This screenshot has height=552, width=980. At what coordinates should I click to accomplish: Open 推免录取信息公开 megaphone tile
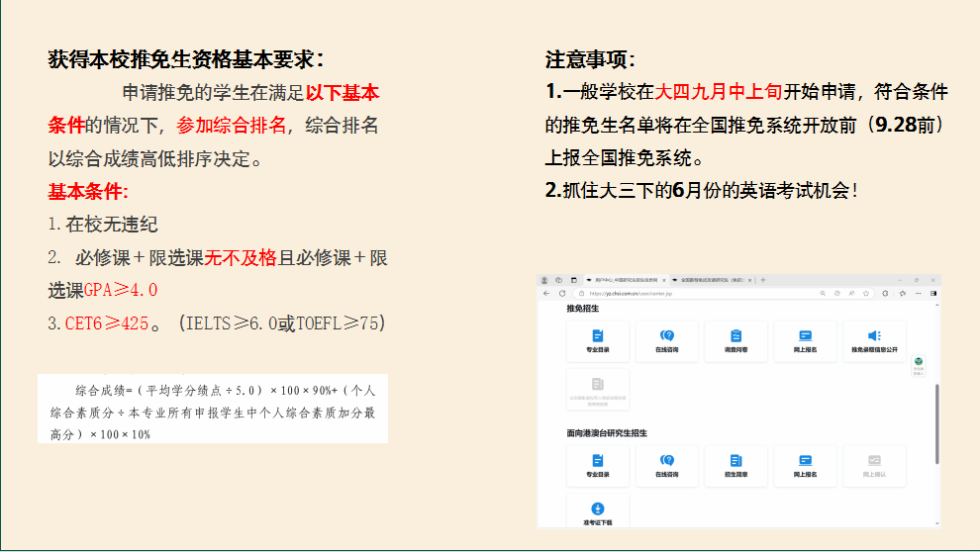pyautogui.click(x=873, y=337)
